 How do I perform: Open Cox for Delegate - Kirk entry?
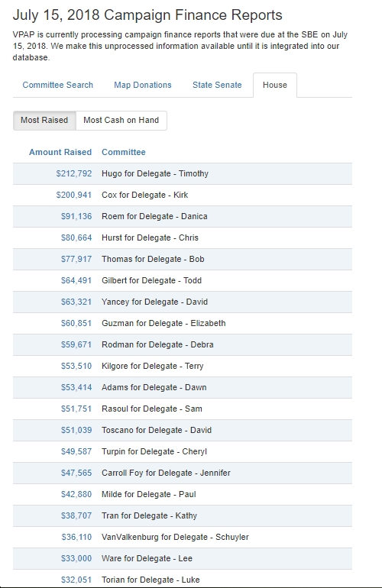pyautogui.click(x=145, y=195)
